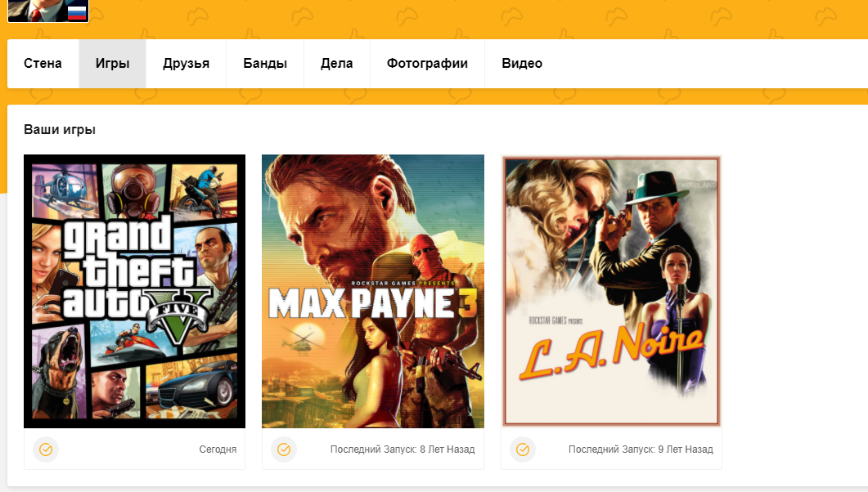Open the Grand Theft Auto V cover
This screenshot has width=868, height=492.
click(135, 291)
